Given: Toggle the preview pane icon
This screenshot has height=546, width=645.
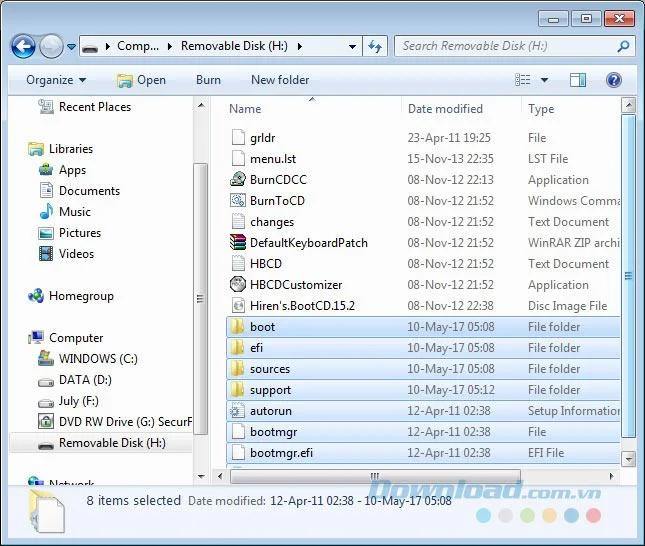Looking at the screenshot, I should tap(578, 80).
